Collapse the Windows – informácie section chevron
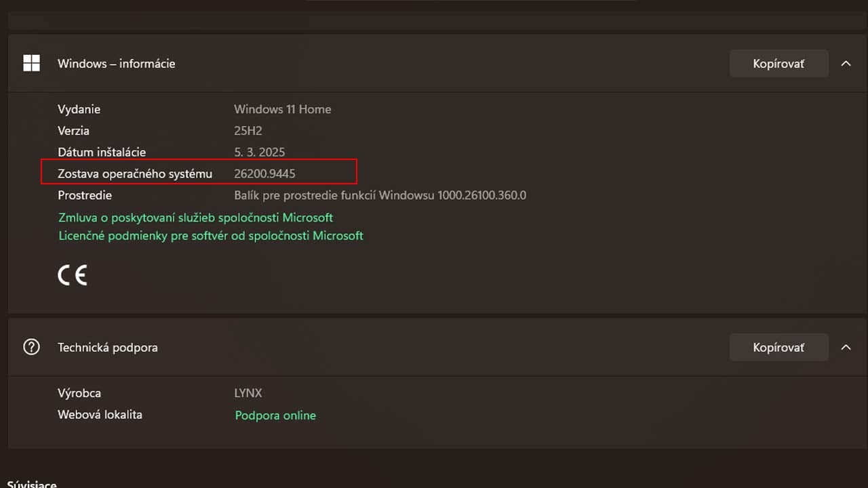The height and width of the screenshot is (488, 868). 846,63
